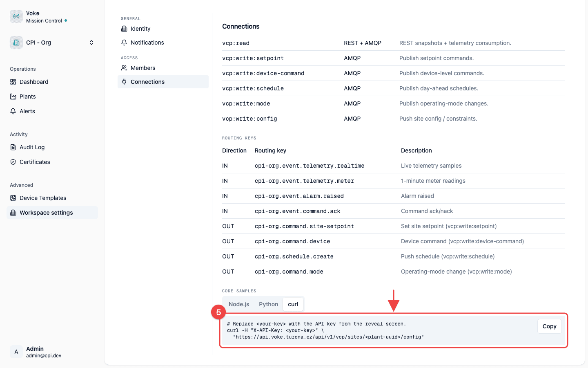Click the Voke broadcast logo icon

click(16, 16)
